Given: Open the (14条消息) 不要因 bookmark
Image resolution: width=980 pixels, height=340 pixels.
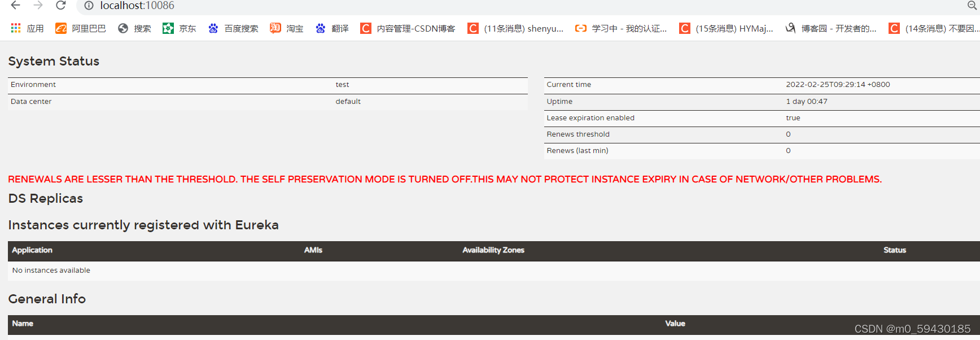Looking at the screenshot, I should tap(934, 28).
